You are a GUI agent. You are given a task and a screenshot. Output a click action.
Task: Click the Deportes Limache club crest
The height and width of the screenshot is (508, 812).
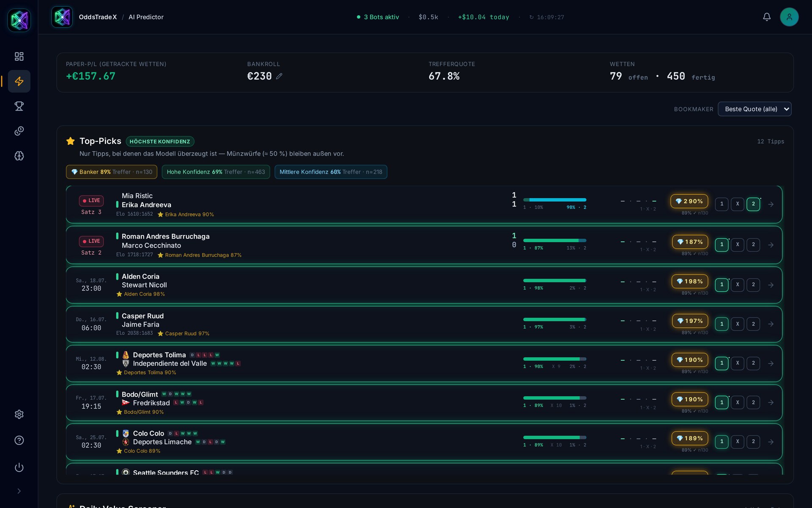click(126, 442)
